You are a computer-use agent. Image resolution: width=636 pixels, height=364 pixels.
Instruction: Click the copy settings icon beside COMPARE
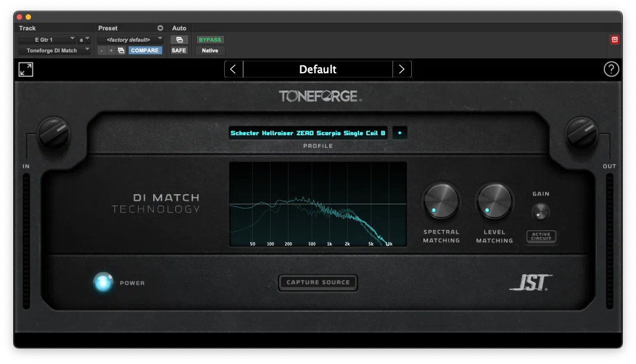(x=121, y=50)
